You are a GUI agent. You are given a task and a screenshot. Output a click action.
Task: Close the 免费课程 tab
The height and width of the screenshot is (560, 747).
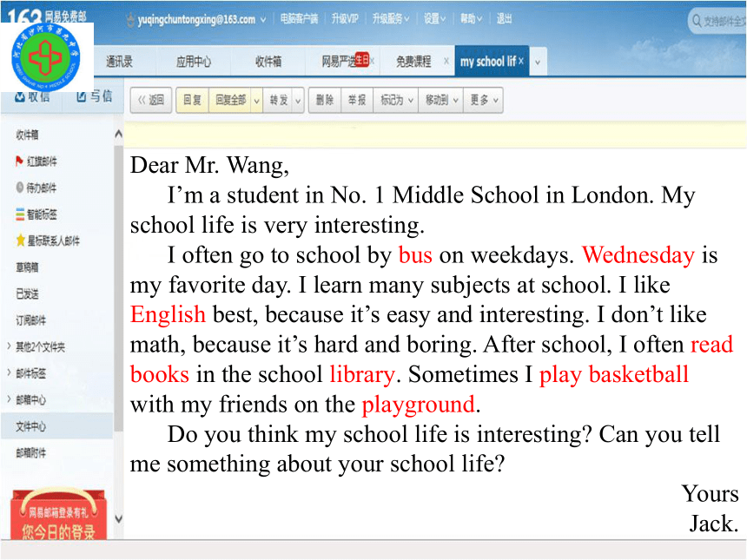click(x=446, y=61)
